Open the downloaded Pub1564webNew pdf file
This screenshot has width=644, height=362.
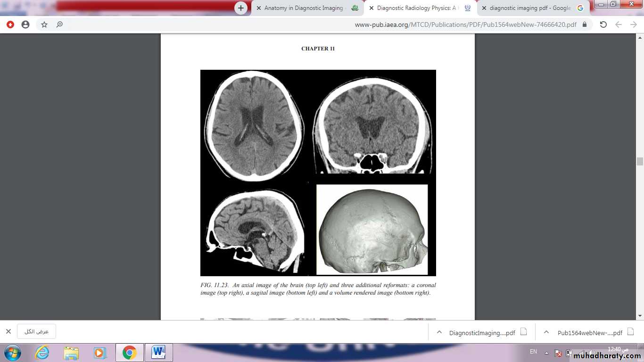589,332
